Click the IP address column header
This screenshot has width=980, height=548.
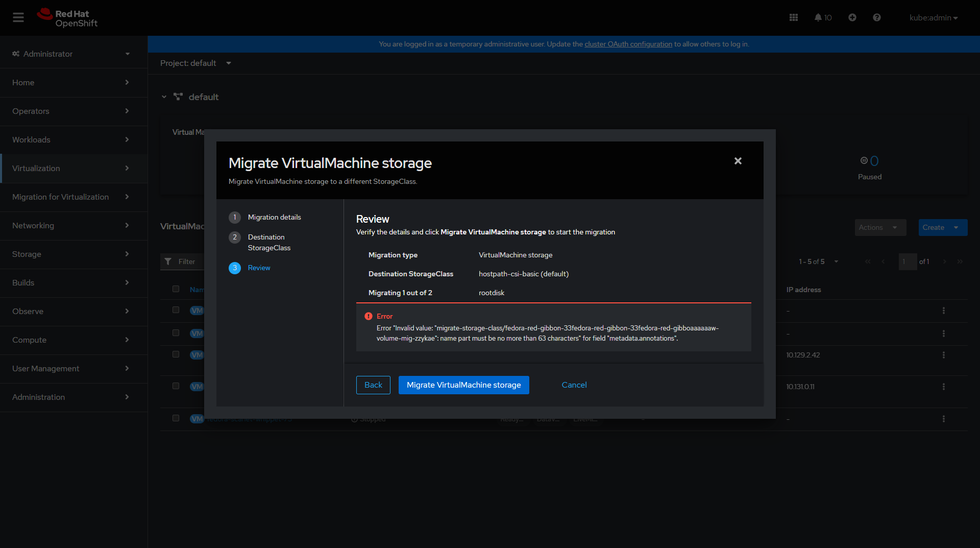(x=804, y=290)
